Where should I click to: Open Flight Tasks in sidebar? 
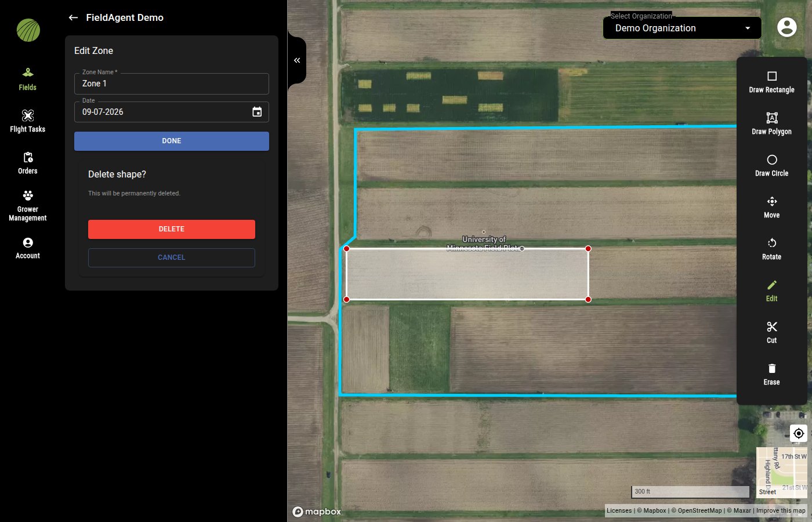28,121
